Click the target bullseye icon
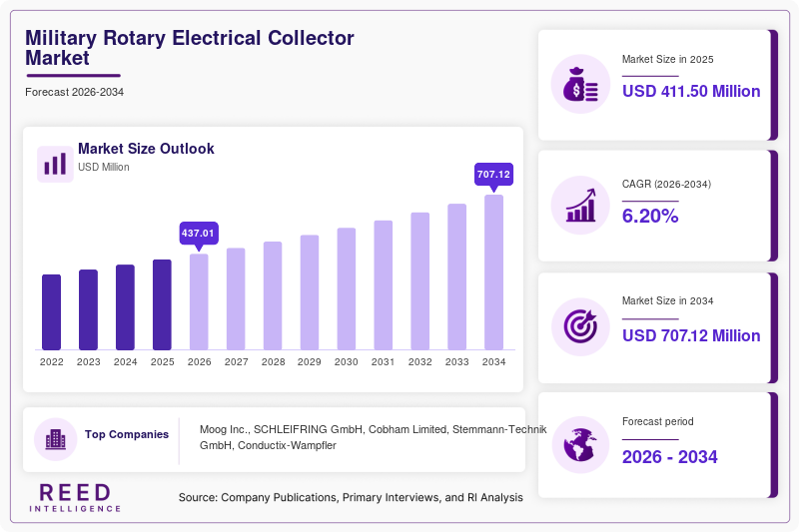Viewport: 799px width, 532px height. coord(580,326)
